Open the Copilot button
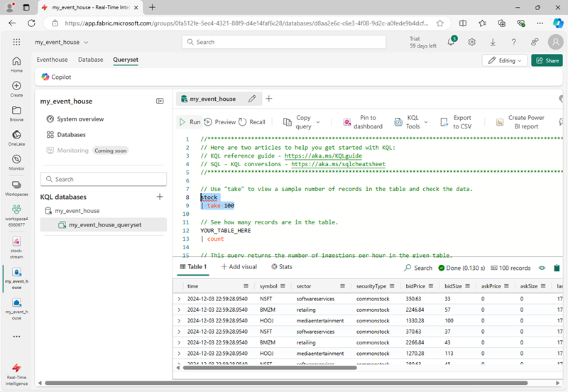The image size is (568, 392). tap(56, 77)
